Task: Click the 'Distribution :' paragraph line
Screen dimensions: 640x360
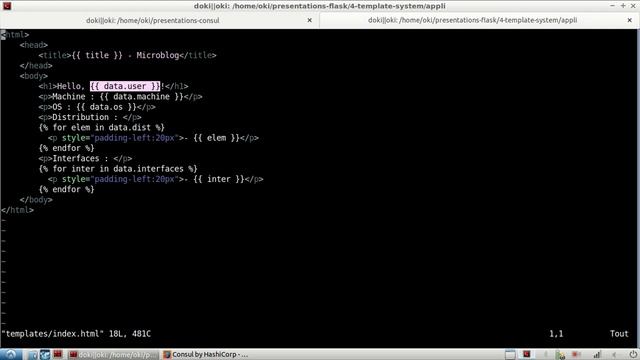Action: 90,118
